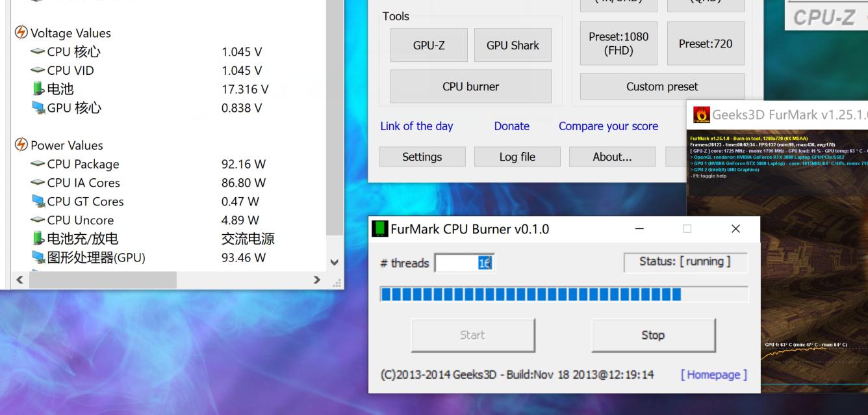
Task: Click the chip icon beside CPU Uncore
Action: [38, 220]
